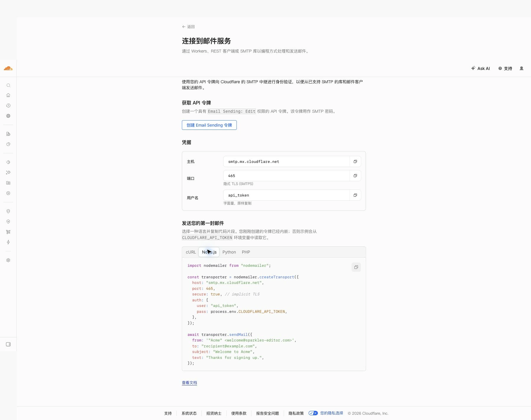Click the 发送您的第一封邮件 heading
The height and width of the screenshot is (420, 531).
(x=203, y=223)
